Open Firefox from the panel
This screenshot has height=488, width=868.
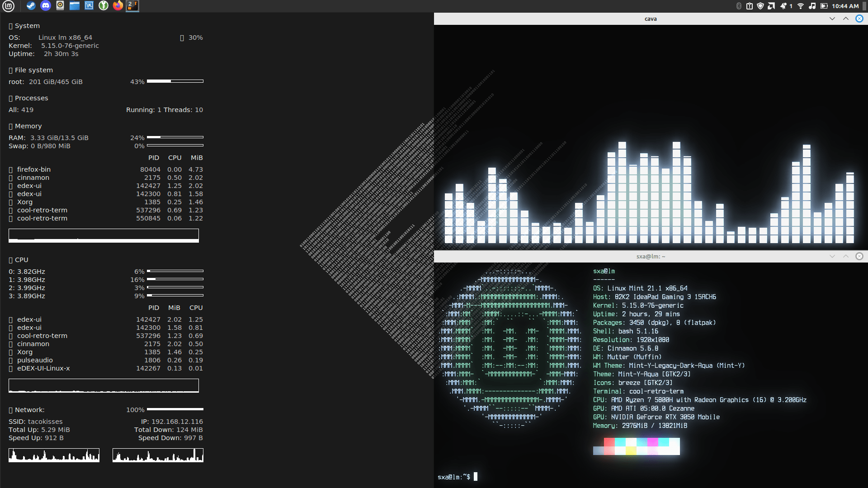click(x=118, y=6)
